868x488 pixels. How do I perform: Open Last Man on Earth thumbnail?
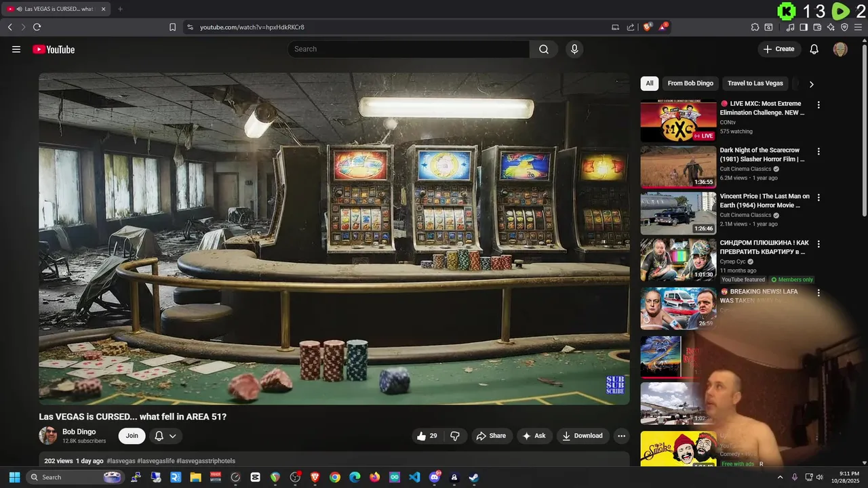678,213
